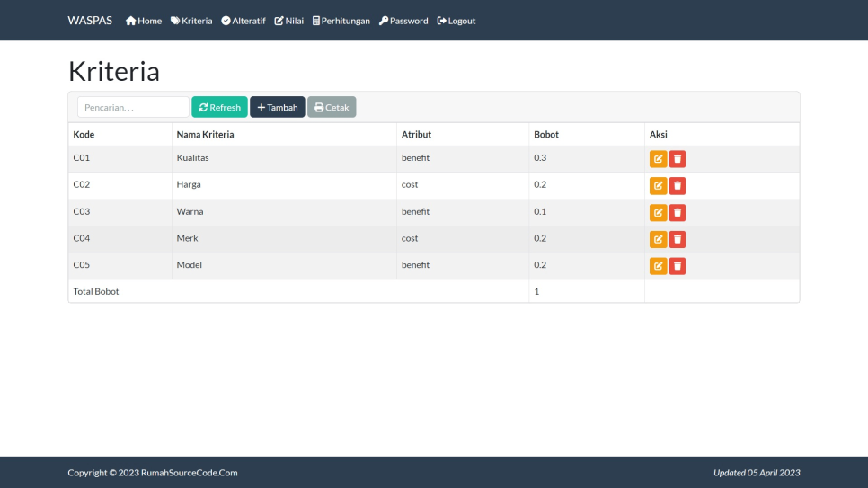Screen dimensions: 868x488
Task: Go to the Home menu
Action: (144, 21)
